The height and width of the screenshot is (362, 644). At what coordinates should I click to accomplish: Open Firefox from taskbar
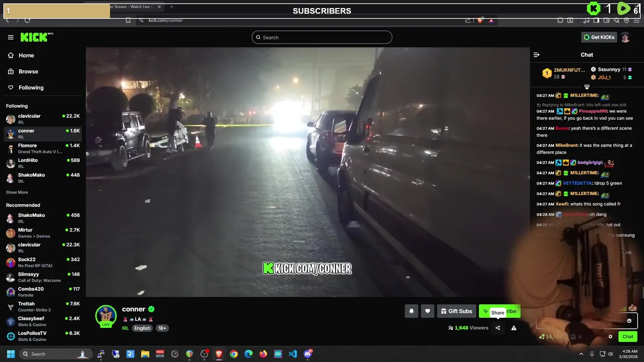coord(263,354)
